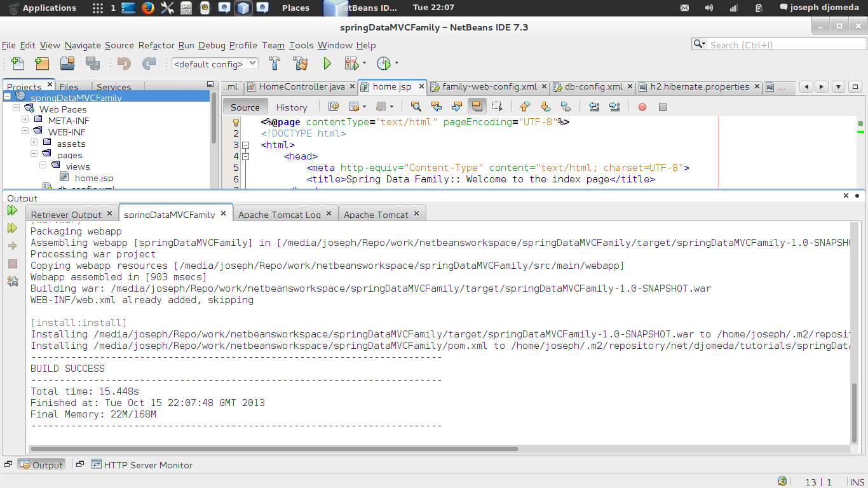Start macro recording with red circle

point(642,107)
